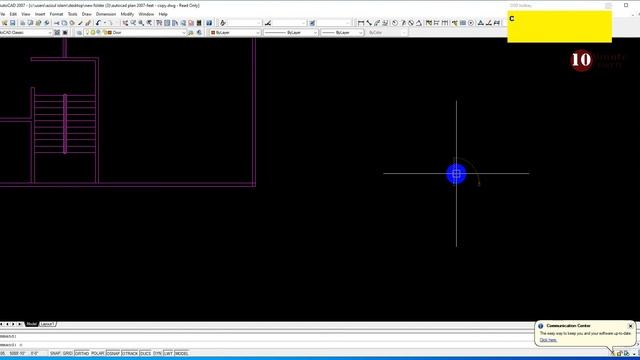The image size is (640, 360).
Task: Click the Copy to clipboard icon
Action: [64, 23]
